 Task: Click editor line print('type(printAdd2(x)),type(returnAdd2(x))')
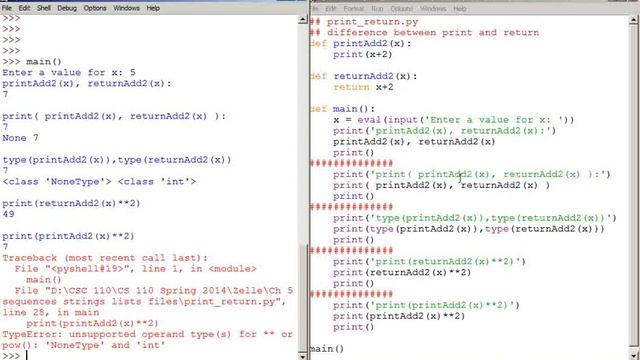tap(475, 218)
